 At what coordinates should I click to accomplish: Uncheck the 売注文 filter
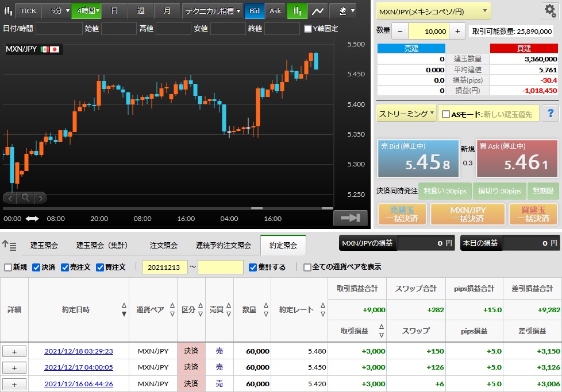[65, 267]
